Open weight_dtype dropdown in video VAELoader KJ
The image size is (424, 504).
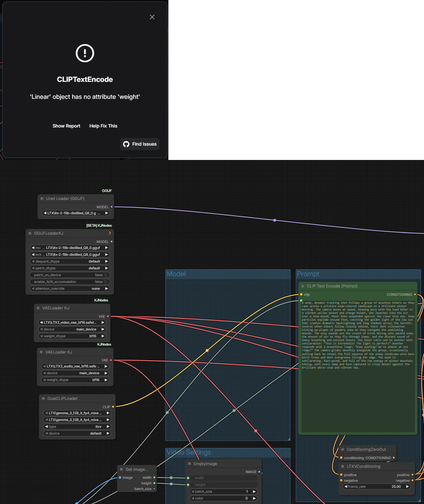coord(72,336)
